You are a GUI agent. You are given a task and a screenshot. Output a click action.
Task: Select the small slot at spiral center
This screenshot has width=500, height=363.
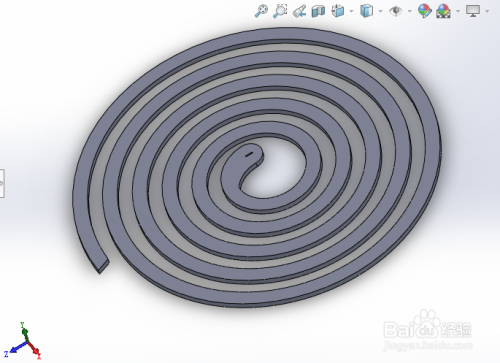pos(249,154)
